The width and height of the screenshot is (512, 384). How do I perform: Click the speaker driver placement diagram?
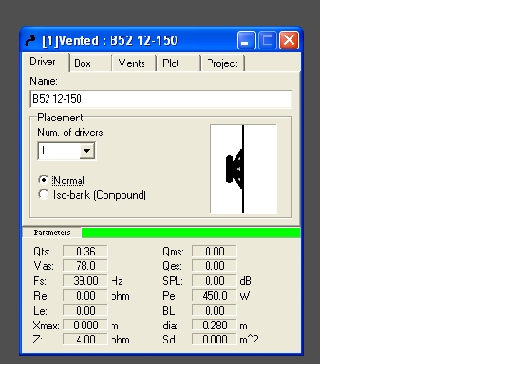pyautogui.click(x=243, y=169)
